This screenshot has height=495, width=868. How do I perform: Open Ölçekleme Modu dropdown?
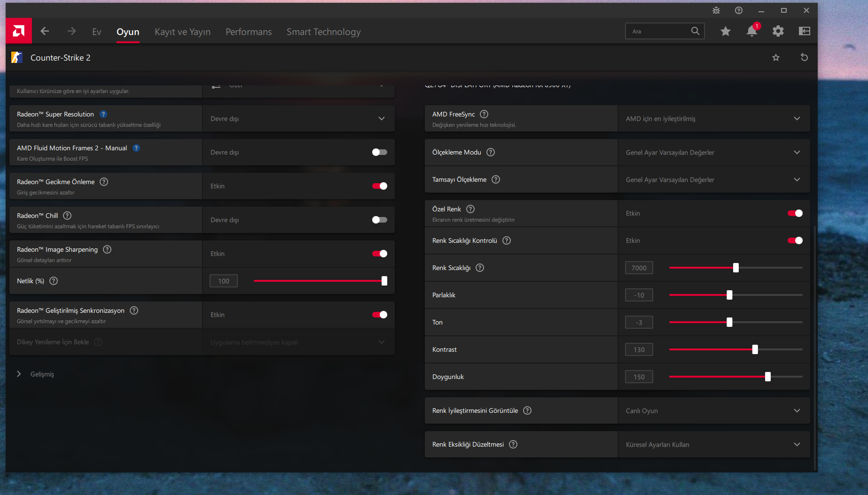714,152
